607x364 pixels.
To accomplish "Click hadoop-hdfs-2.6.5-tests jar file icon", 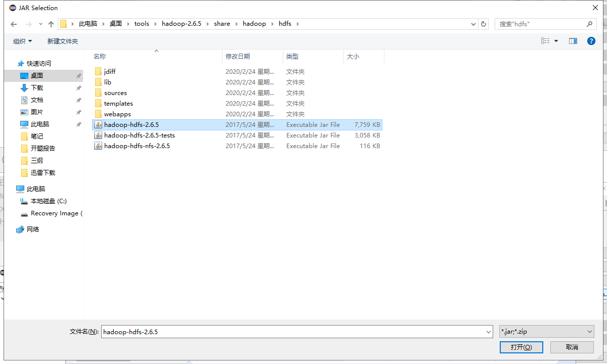I will (x=98, y=135).
